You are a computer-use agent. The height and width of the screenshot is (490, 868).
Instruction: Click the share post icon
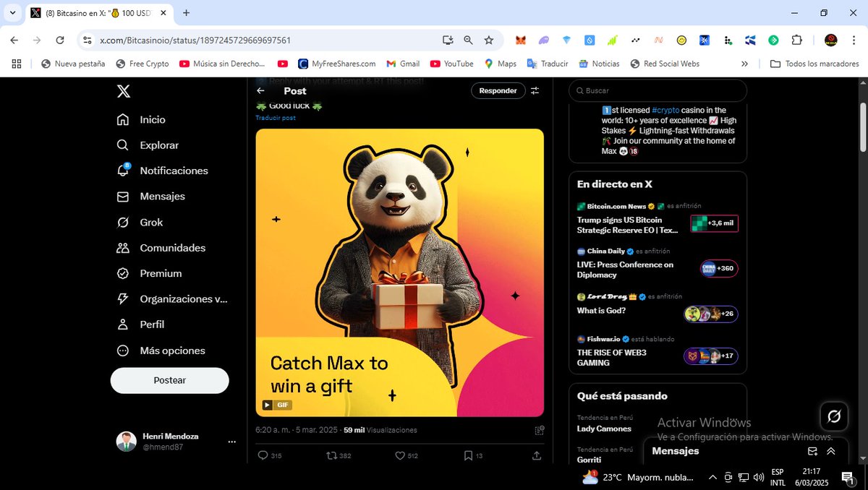tap(537, 455)
